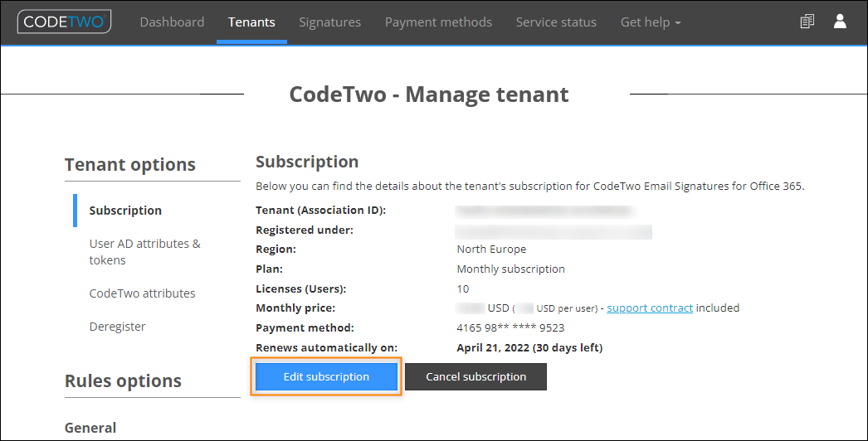Open the user account profile icon

(x=840, y=21)
